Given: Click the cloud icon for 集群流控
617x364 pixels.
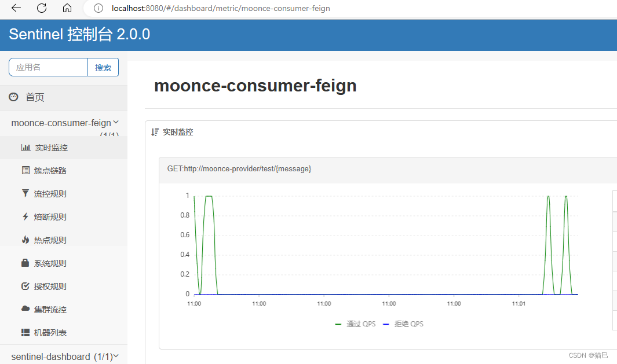Looking at the screenshot, I should 25,308.
